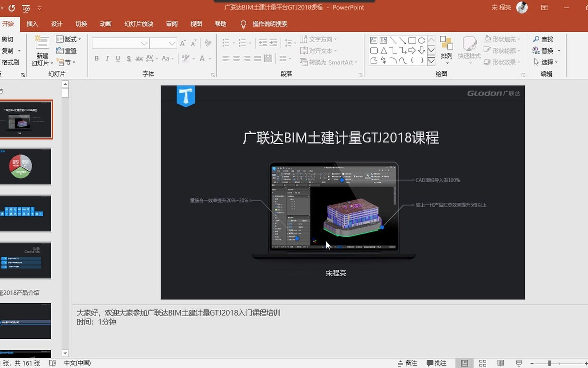Screen dimensions: 588x368
Task: Select the Contents slide thumbnail
Action: pyautogui.click(x=26, y=261)
